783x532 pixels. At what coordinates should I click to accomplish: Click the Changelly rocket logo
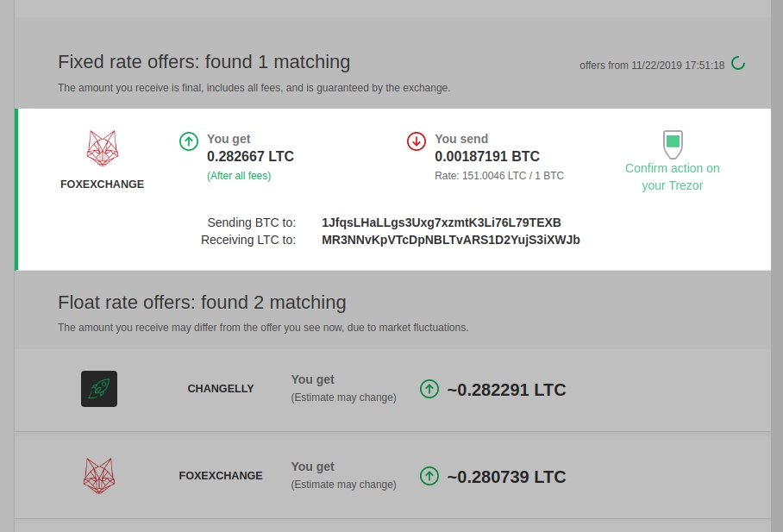(99, 389)
